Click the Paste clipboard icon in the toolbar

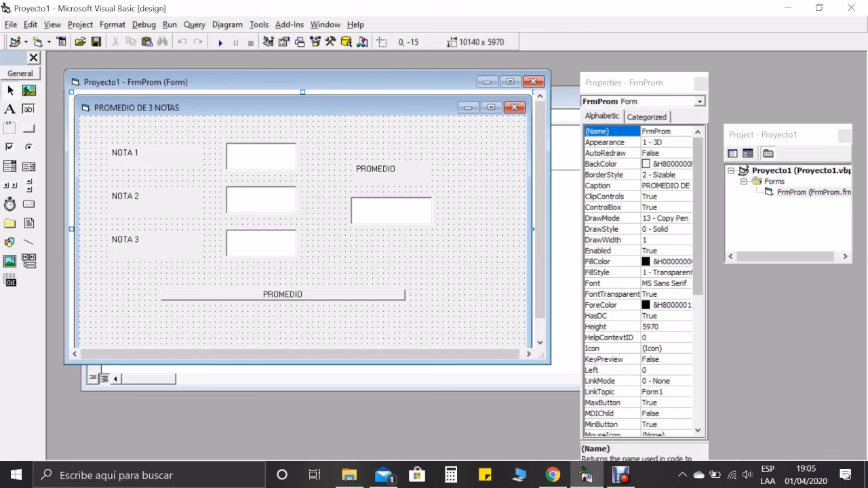146,42
